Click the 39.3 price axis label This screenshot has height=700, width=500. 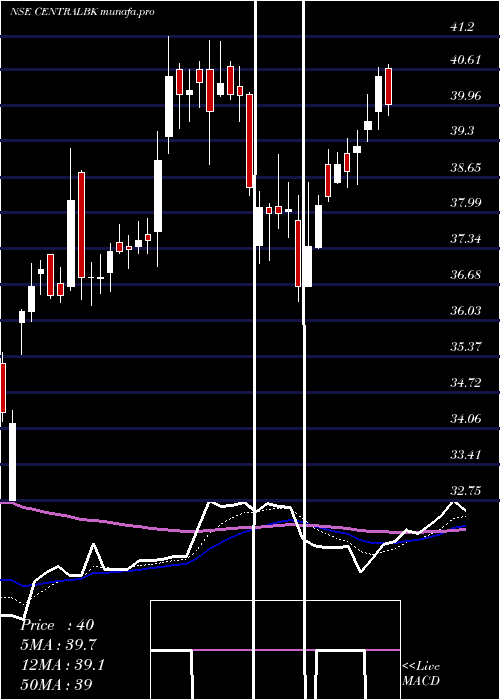(x=462, y=132)
